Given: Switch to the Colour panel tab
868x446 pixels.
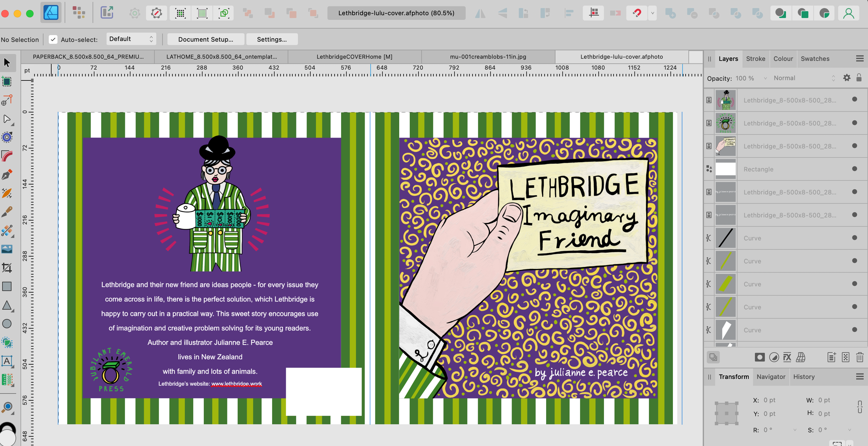Looking at the screenshot, I should click(x=783, y=59).
